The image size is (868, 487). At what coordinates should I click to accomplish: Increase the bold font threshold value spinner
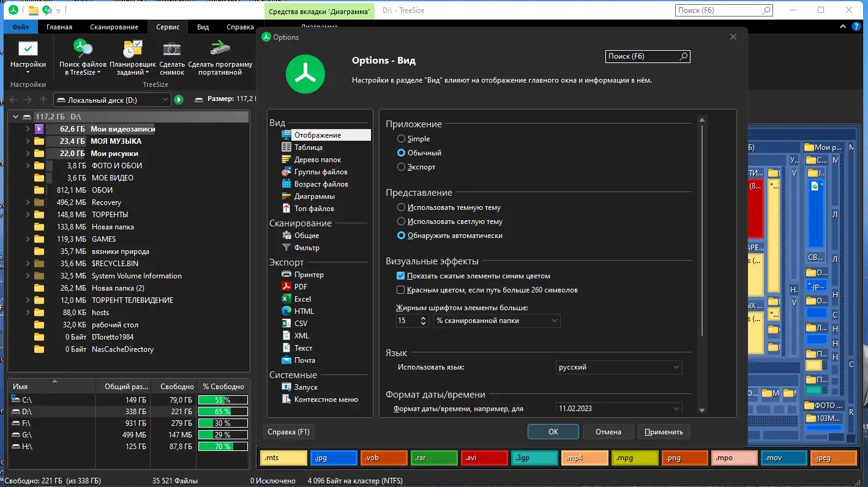424,318
